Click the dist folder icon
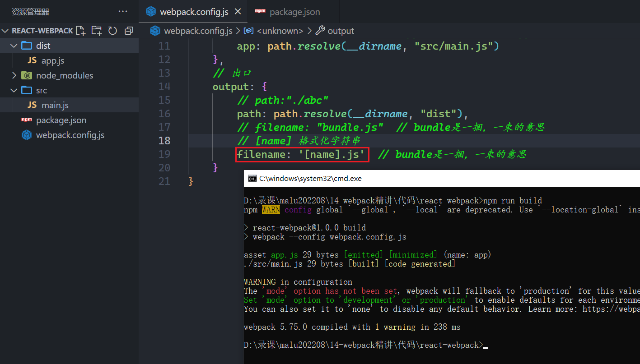This screenshot has width=640, height=364. coord(27,46)
